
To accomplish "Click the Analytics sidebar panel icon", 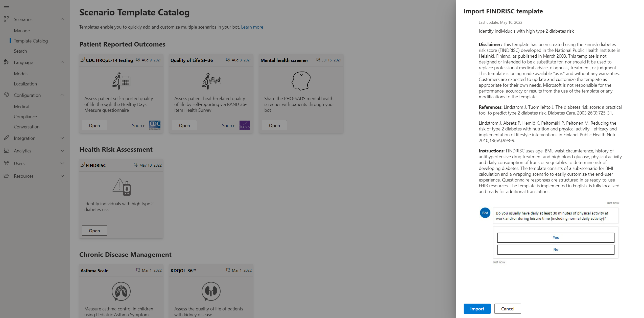I will click(x=6, y=150).
